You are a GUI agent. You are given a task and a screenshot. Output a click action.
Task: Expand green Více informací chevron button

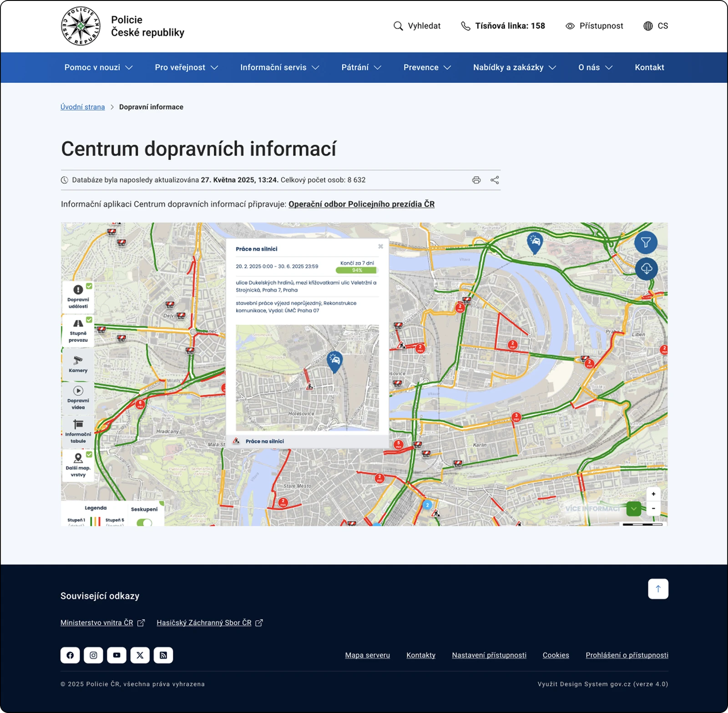pos(634,509)
